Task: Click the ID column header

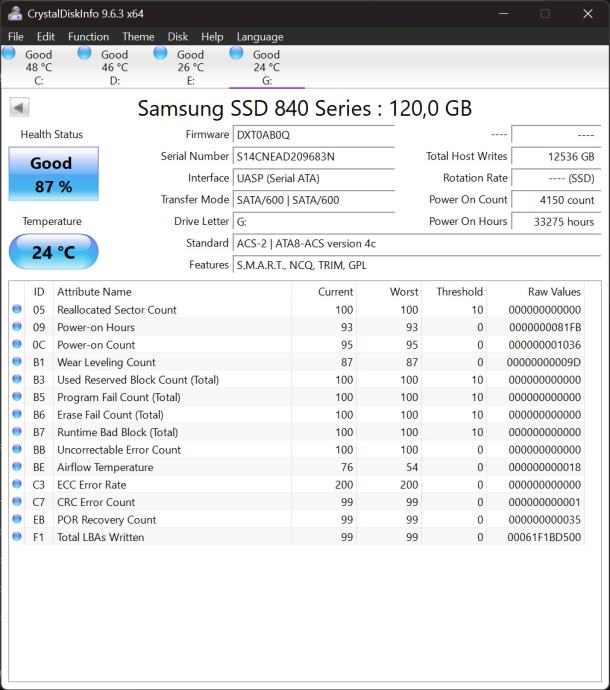Action: click(39, 292)
